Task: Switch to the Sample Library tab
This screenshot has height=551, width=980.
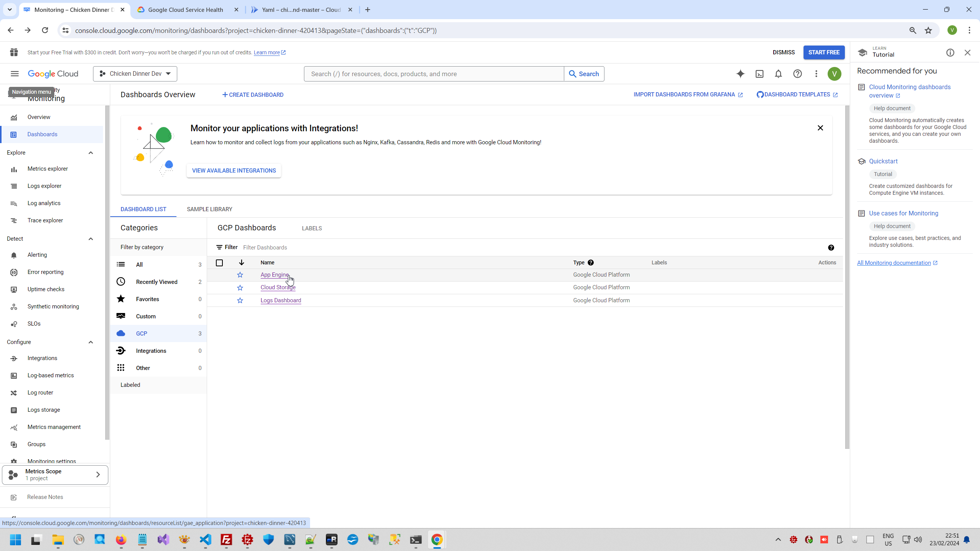Action: tap(209, 209)
